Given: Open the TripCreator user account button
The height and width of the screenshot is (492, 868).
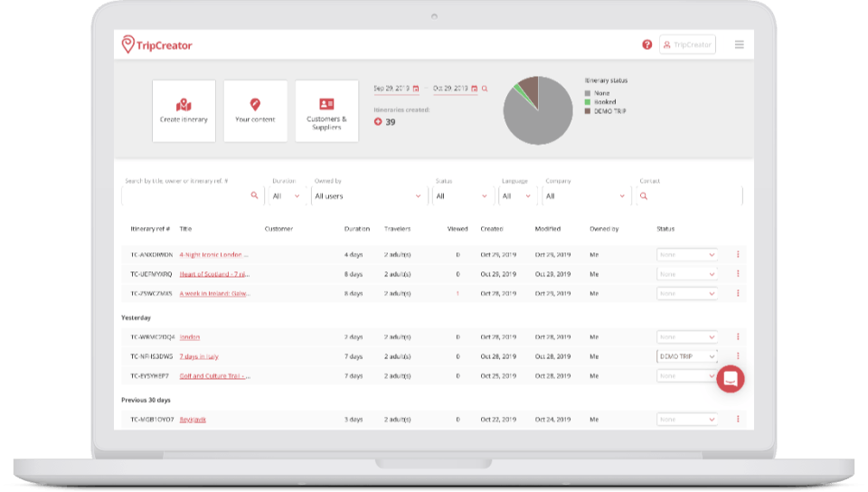Looking at the screenshot, I should click(x=687, y=45).
